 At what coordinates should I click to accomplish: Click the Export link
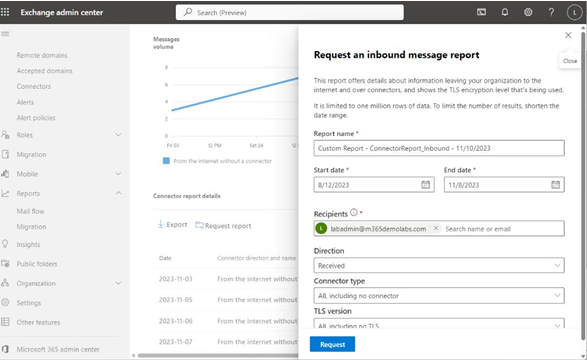pyautogui.click(x=172, y=225)
